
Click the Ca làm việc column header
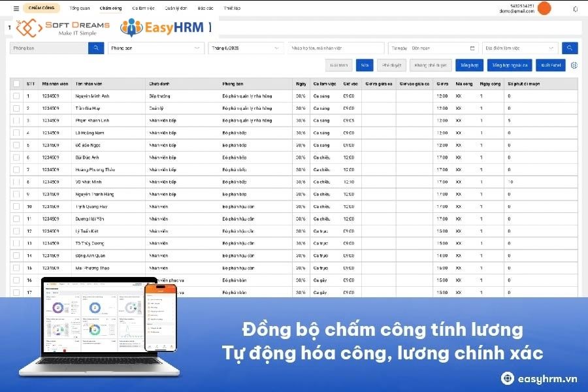click(325, 84)
